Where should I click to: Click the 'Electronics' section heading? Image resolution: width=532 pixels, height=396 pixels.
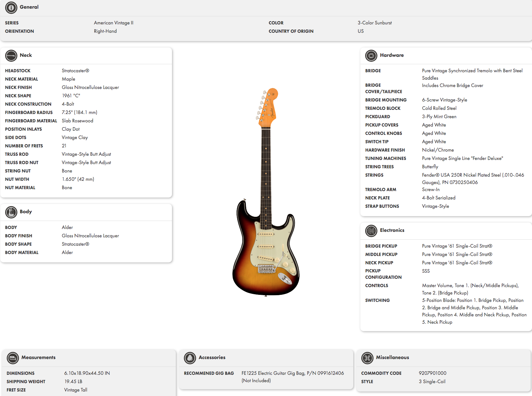pos(392,230)
